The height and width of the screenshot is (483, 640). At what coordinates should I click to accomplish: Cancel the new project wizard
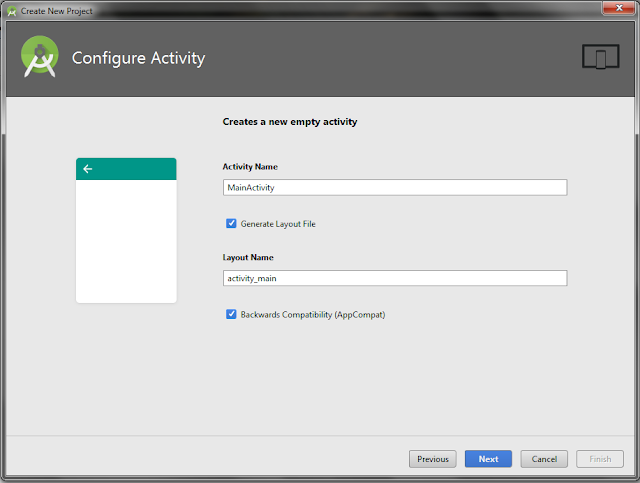coord(544,459)
